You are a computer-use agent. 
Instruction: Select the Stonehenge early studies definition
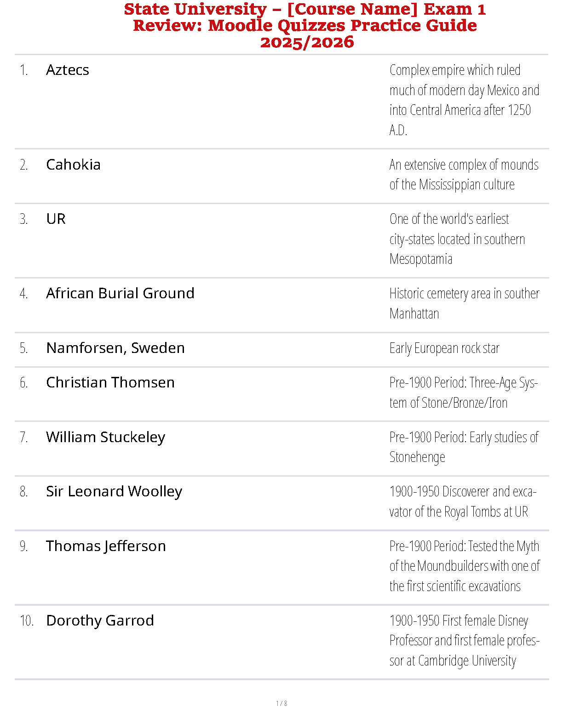[x=464, y=447]
